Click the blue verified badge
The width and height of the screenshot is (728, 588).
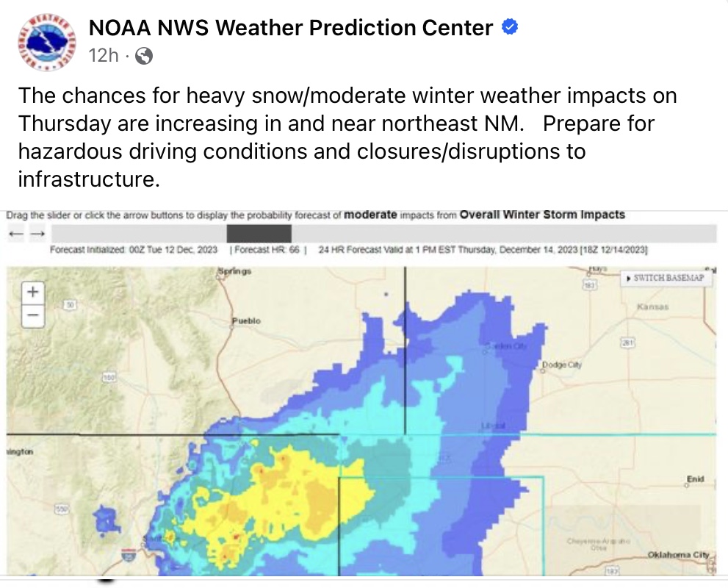pos(510,27)
